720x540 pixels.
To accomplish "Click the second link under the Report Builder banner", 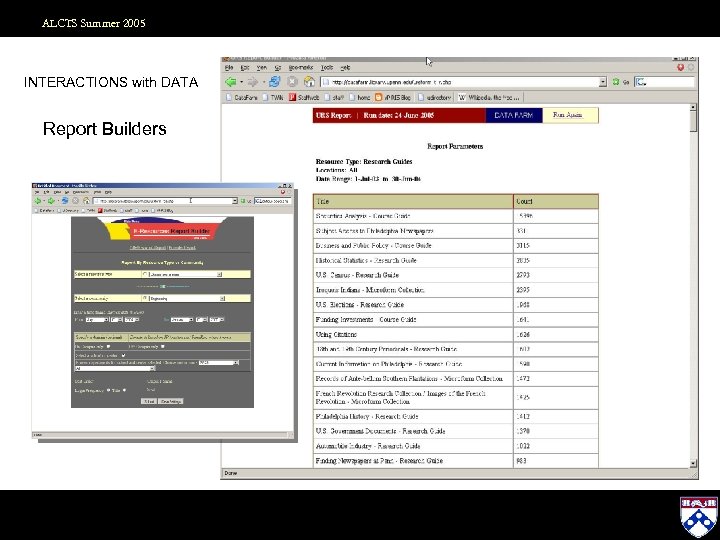I will (x=182, y=248).
